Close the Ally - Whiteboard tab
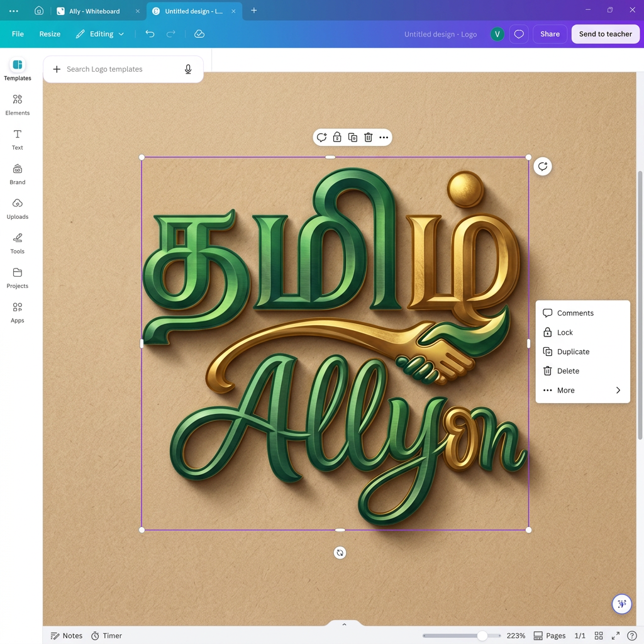The width and height of the screenshot is (644, 644). pyautogui.click(x=138, y=11)
